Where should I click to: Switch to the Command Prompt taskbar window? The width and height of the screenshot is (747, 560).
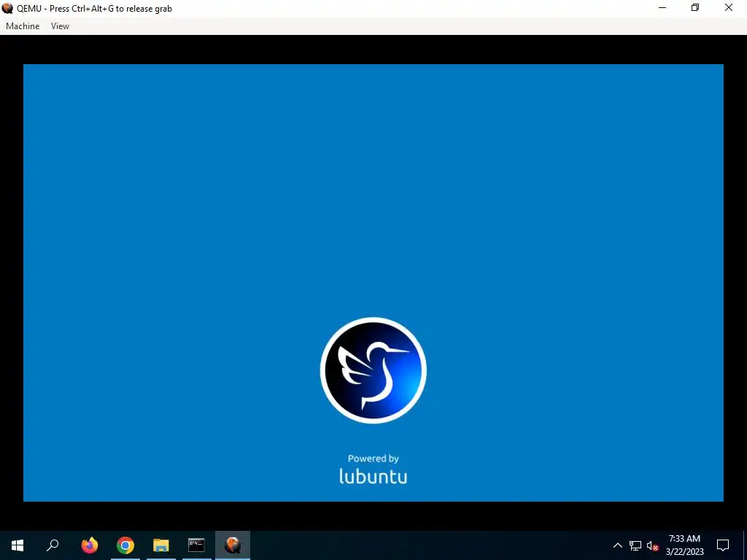pos(196,545)
